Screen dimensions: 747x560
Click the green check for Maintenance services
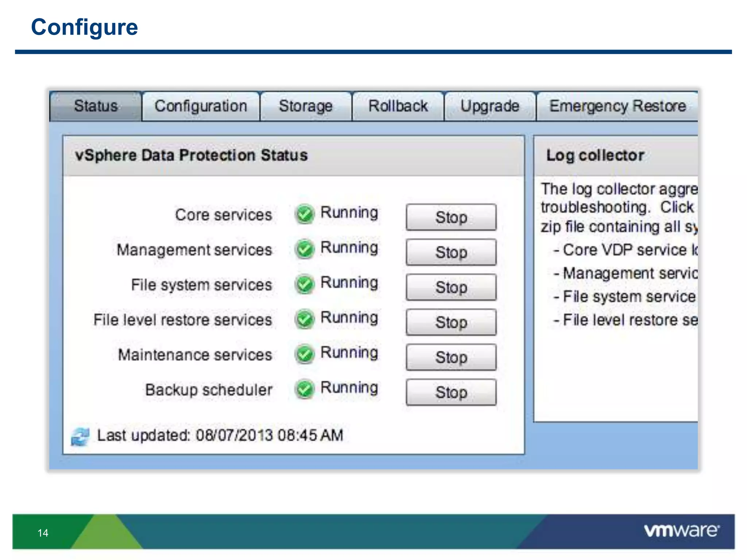[x=305, y=354]
